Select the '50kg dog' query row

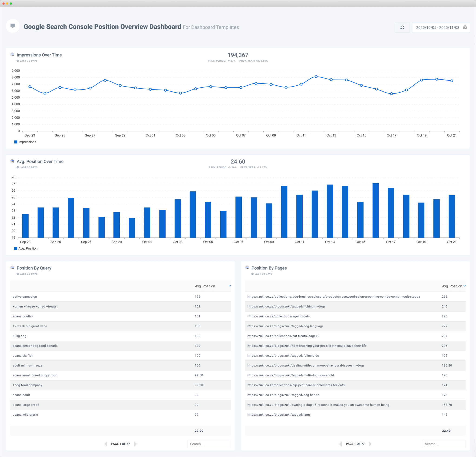click(120, 336)
